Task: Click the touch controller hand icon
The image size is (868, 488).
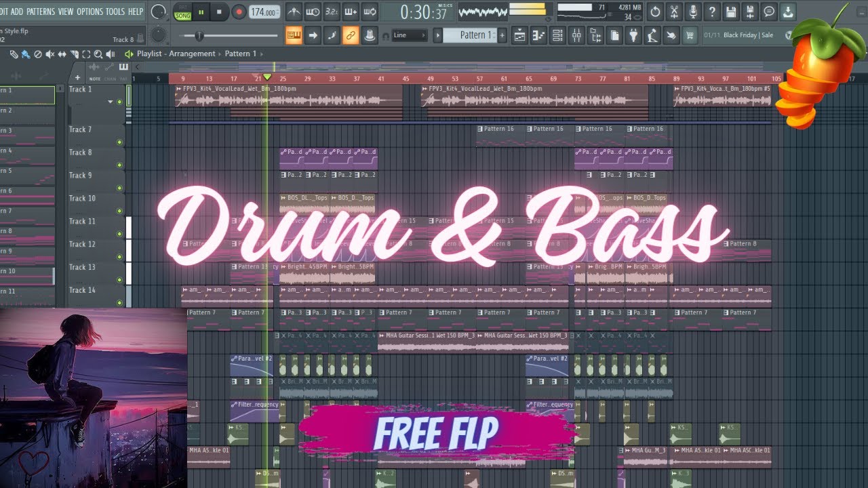Action: [x=671, y=35]
